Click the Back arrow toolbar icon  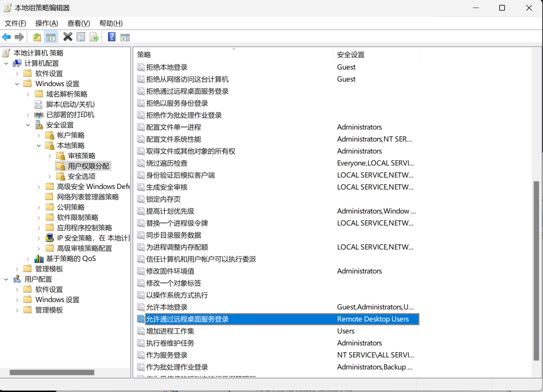point(6,37)
